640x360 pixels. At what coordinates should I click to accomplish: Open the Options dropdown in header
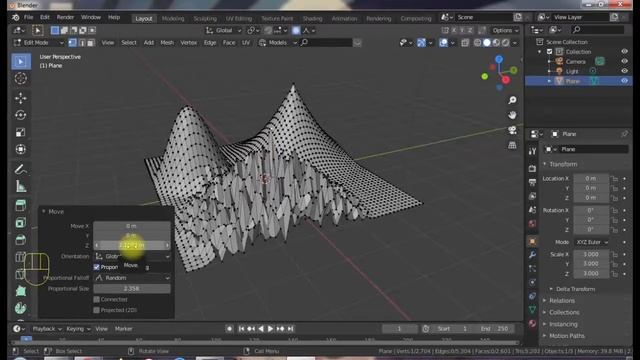coord(505,30)
